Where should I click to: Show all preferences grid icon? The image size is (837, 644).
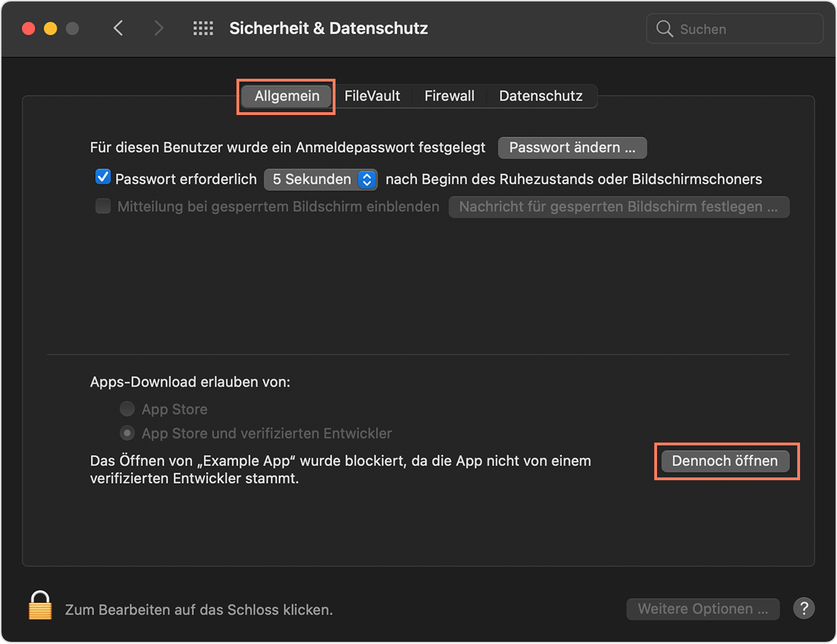pyautogui.click(x=203, y=29)
